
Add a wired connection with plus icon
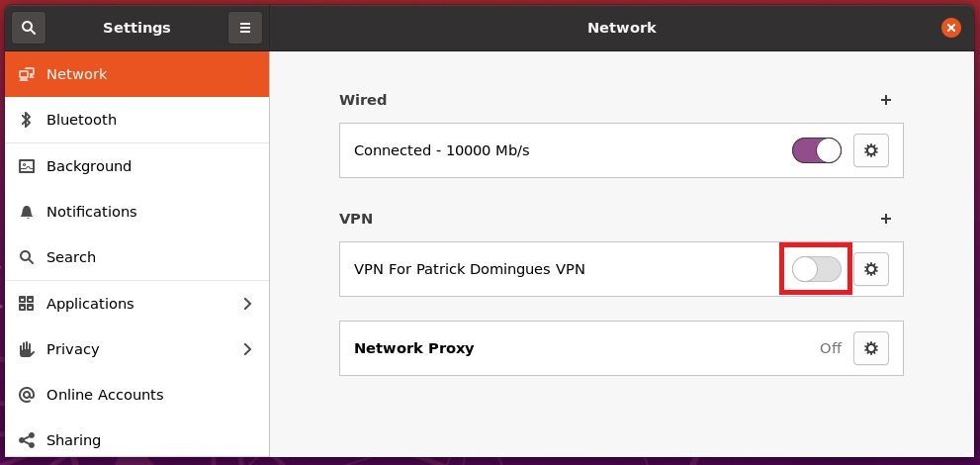[x=886, y=100]
